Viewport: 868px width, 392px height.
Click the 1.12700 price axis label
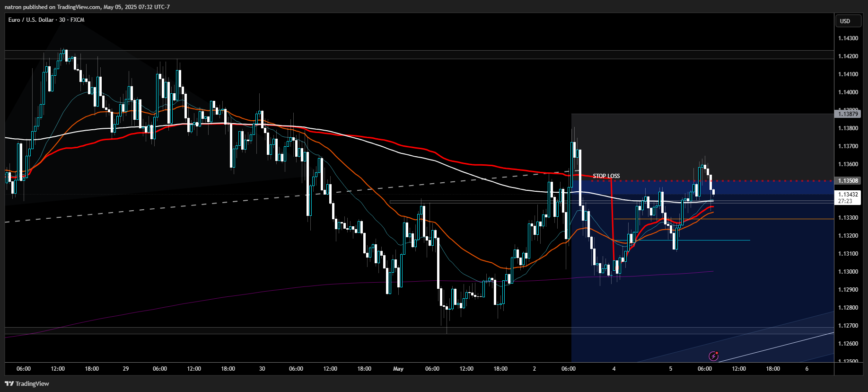point(848,326)
